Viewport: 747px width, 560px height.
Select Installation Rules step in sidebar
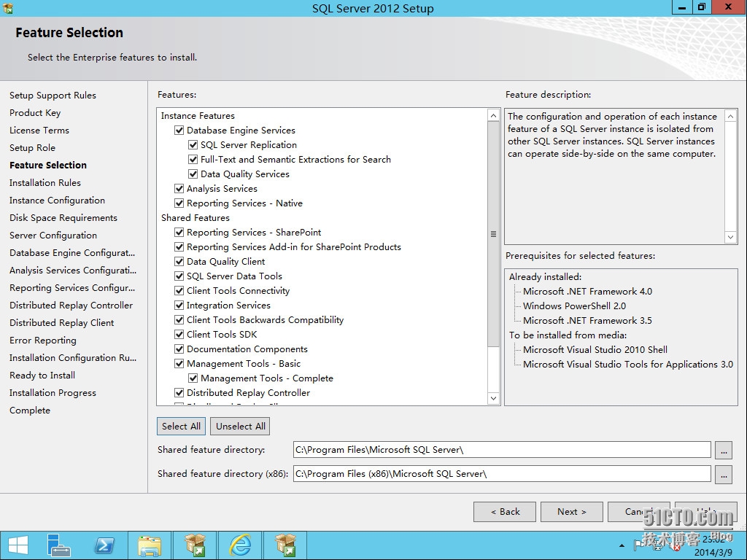[x=45, y=183]
